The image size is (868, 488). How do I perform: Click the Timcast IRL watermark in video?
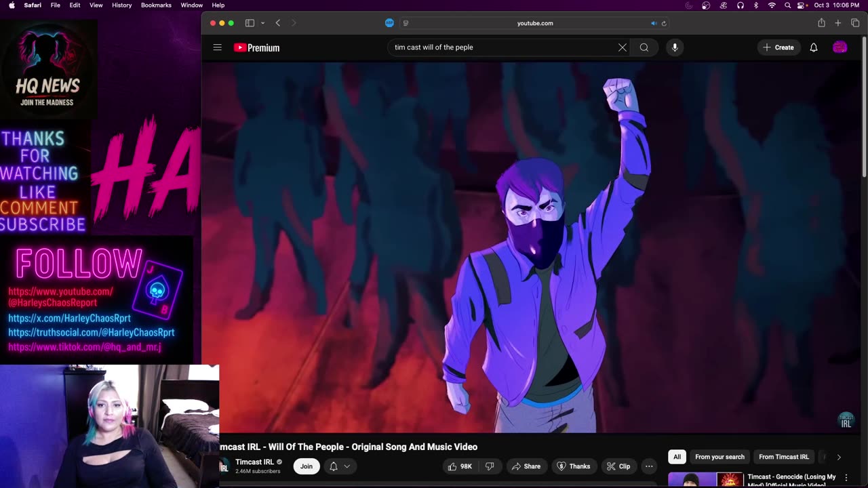tap(846, 420)
